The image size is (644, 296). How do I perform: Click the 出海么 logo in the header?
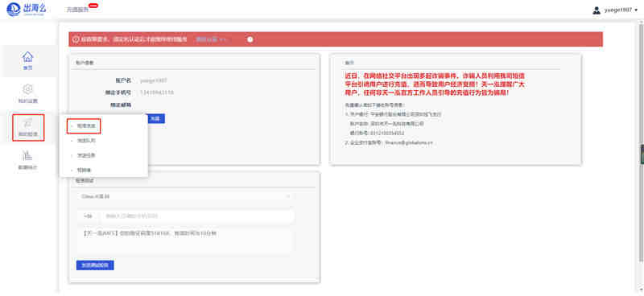[x=26, y=9]
